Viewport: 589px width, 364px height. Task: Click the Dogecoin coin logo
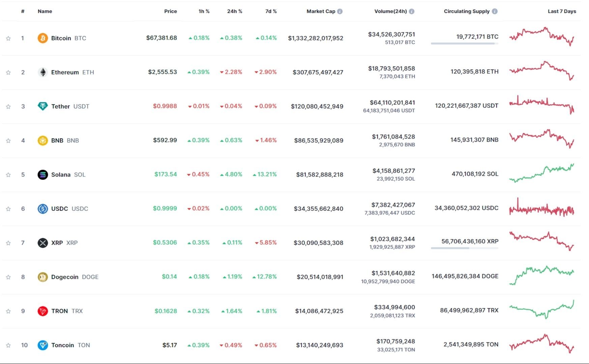point(42,276)
